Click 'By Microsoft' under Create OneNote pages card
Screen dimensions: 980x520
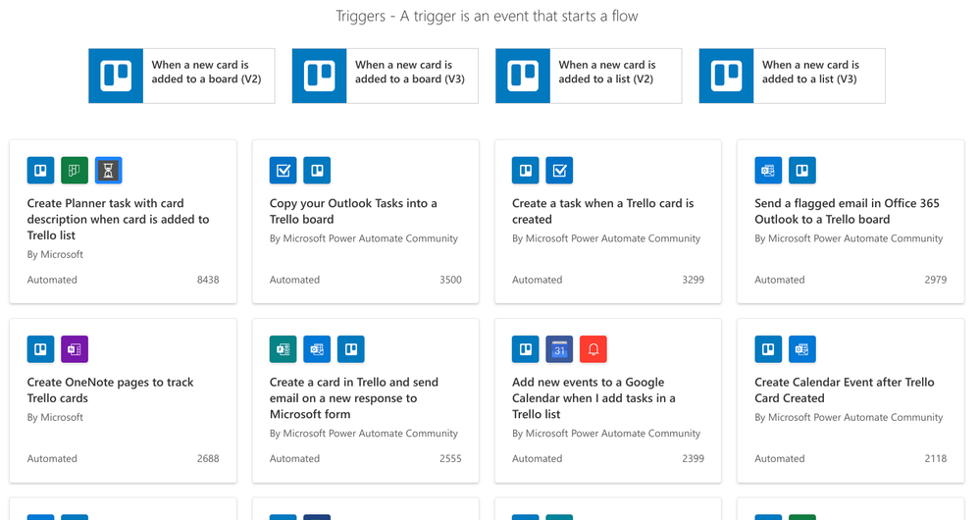coord(55,417)
